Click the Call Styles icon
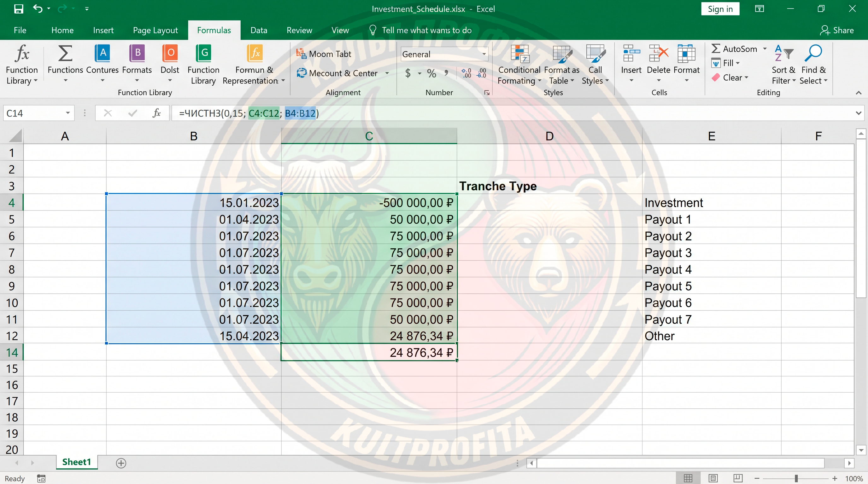 point(595,54)
